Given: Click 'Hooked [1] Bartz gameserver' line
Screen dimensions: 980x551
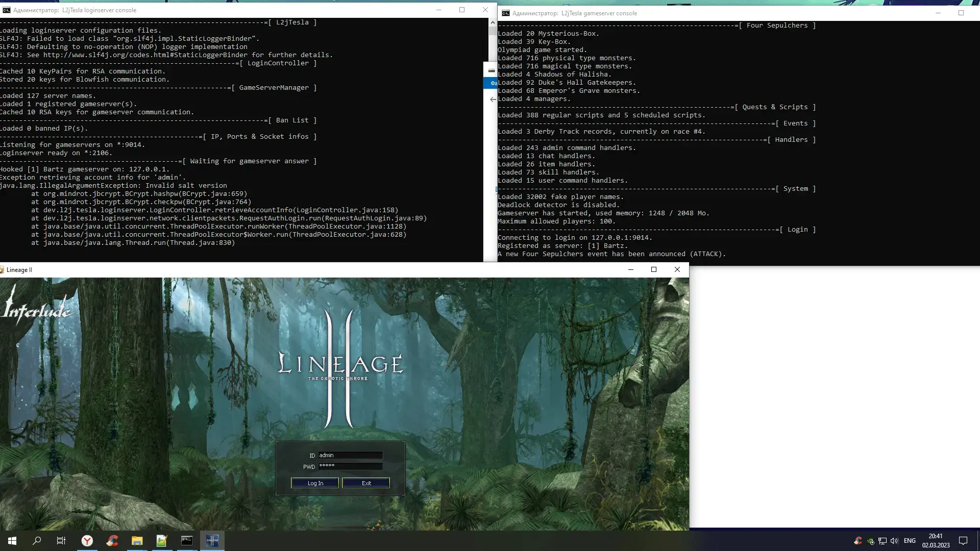Looking at the screenshot, I should click(85, 169).
